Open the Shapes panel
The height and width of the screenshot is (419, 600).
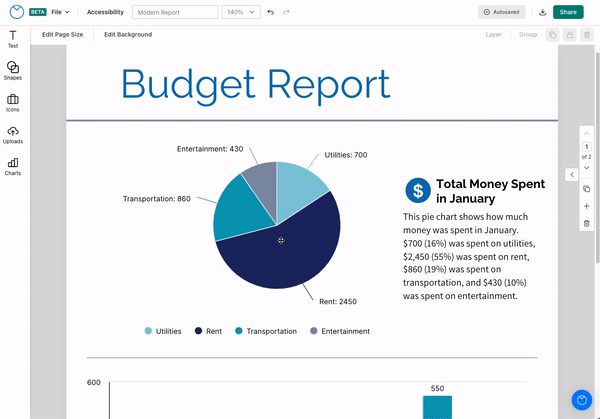(13, 70)
